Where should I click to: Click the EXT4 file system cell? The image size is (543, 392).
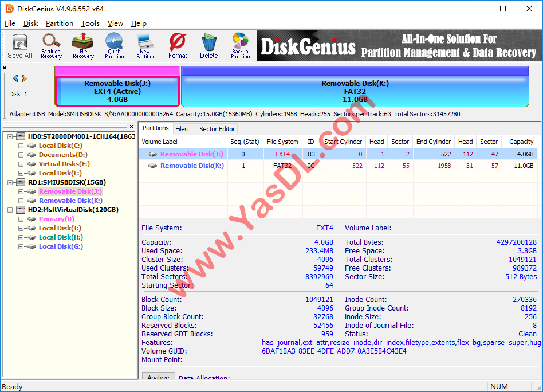pos(282,154)
